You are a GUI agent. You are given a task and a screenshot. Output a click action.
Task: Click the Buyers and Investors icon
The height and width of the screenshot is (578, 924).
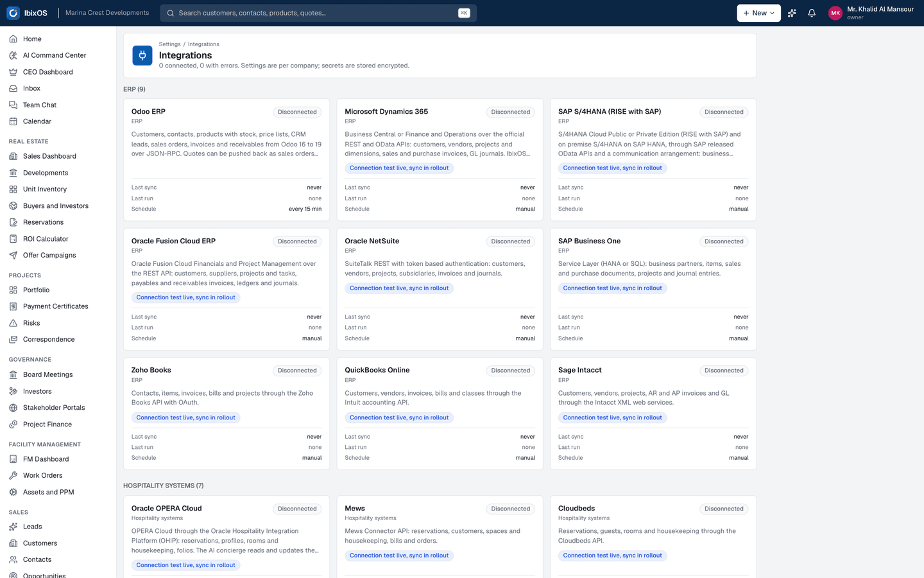coord(13,206)
